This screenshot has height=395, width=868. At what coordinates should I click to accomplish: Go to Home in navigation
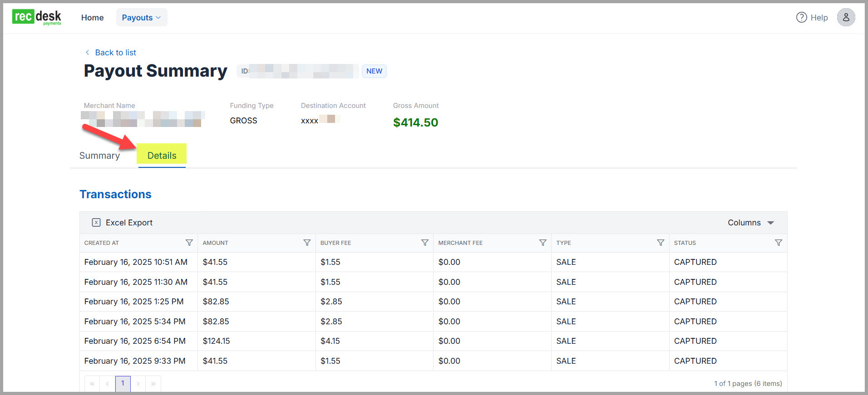point(92,17)
